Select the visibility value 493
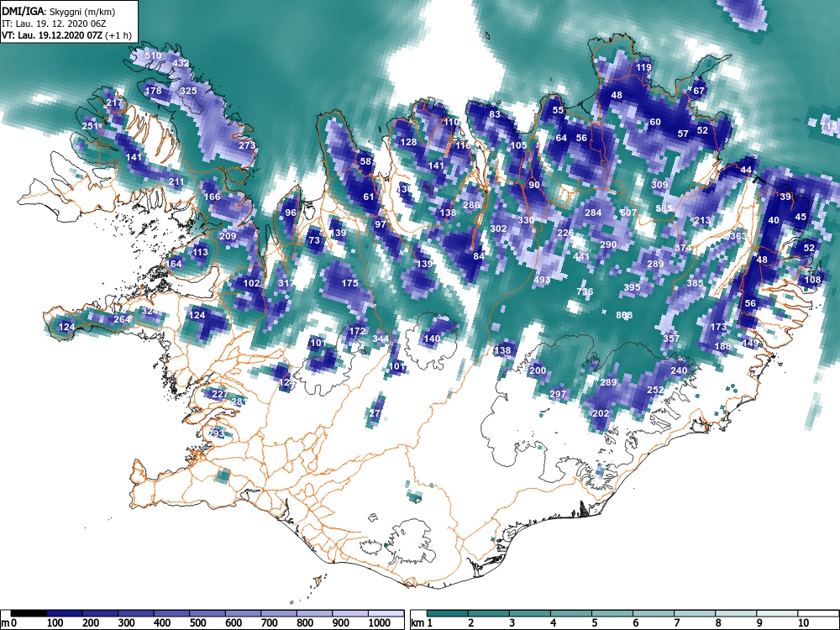The height and width of the screenshot is (630, 840). (x=542, y=280)
